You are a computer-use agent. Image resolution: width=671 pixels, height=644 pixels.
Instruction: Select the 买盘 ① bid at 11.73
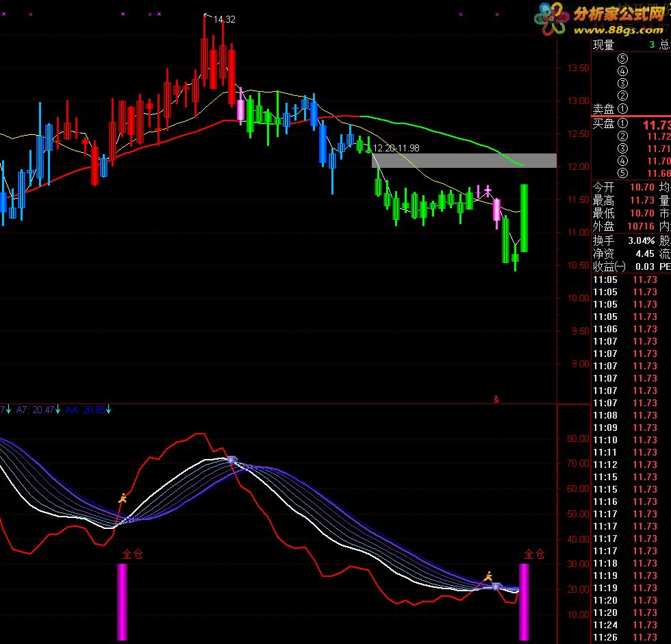click(x=631, y=124)
